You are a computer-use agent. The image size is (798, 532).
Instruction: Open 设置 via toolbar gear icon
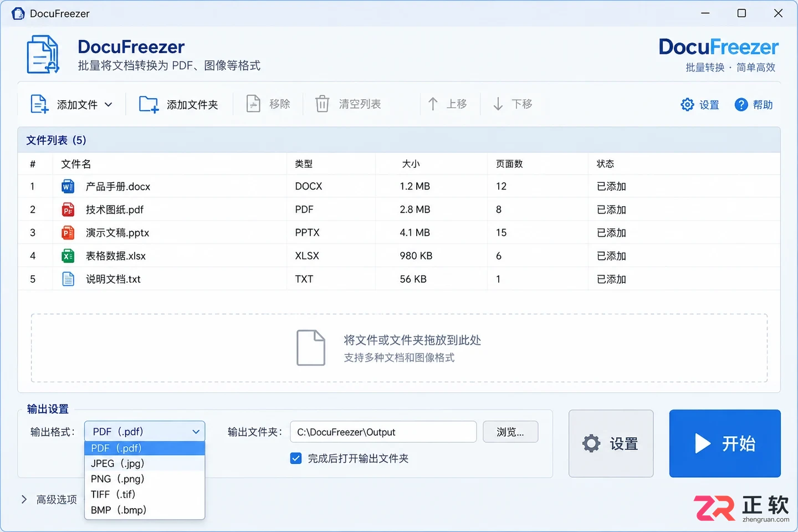687,104
